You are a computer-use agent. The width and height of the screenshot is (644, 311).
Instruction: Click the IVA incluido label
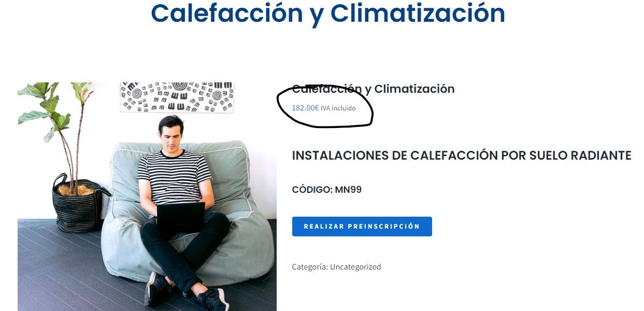[x=338, y=108]
